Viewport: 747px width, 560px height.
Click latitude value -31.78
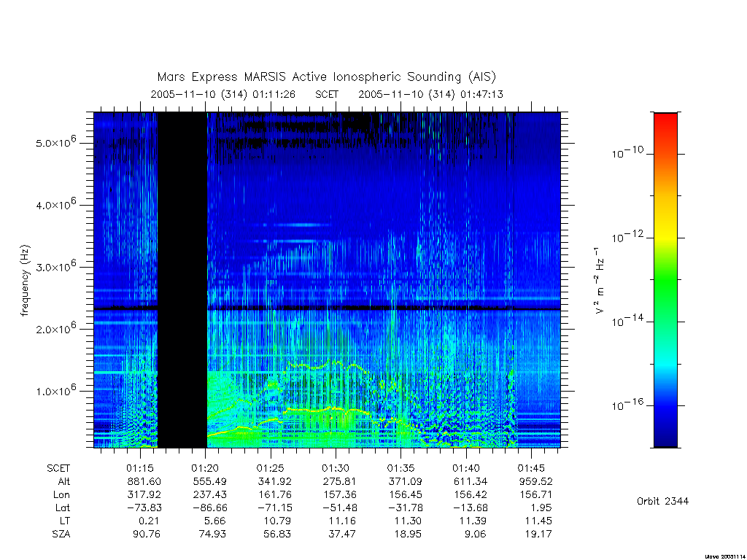[405, 507]
